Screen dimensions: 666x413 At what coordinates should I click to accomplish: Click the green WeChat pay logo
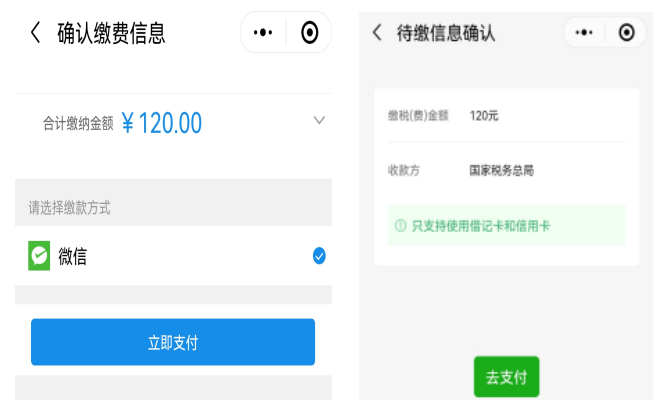coord(39,256)
